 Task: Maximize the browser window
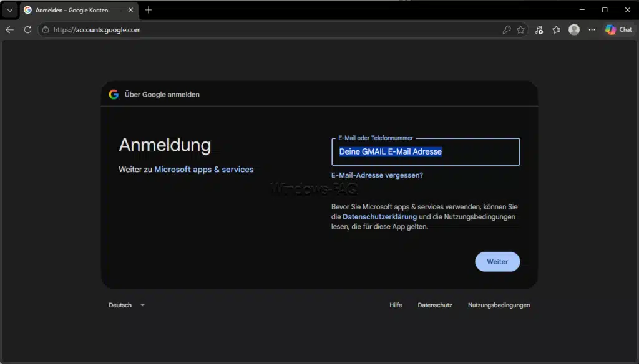click(x=605, y=10)
